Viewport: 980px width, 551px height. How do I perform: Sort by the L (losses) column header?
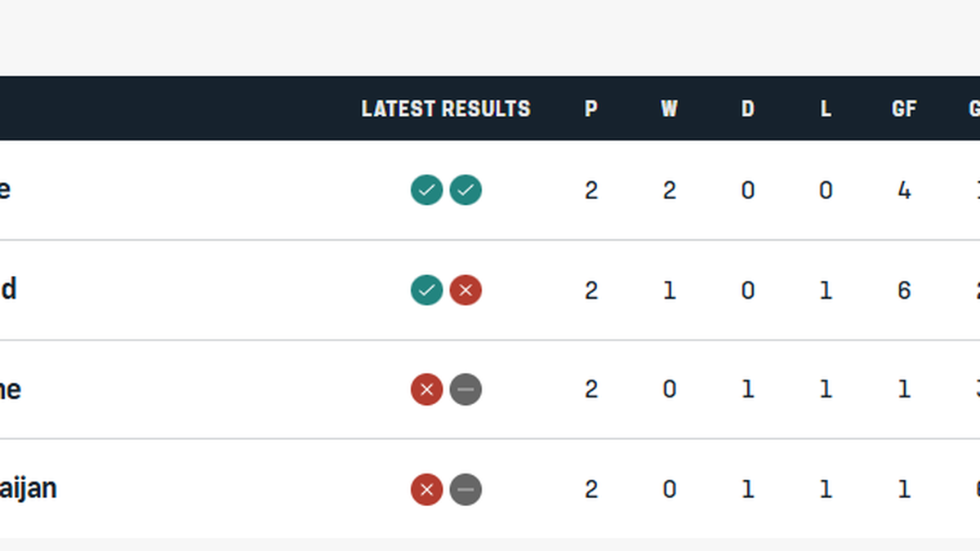pos(826,109)
